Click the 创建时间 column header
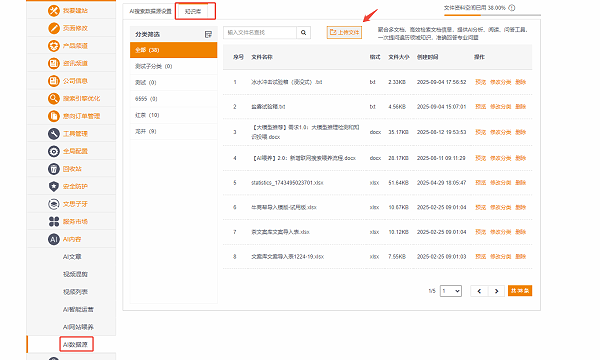Screen dimensions: 600x360 [x=427, y=57]
